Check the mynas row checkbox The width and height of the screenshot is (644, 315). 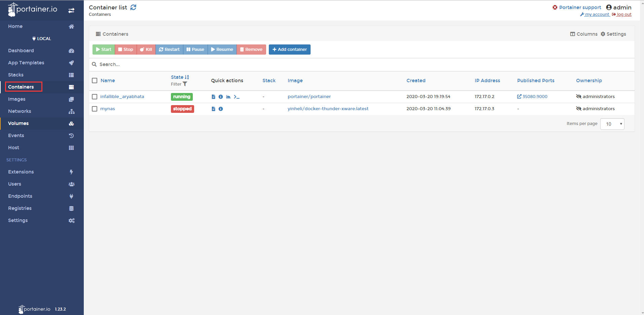tap(95, 109)
